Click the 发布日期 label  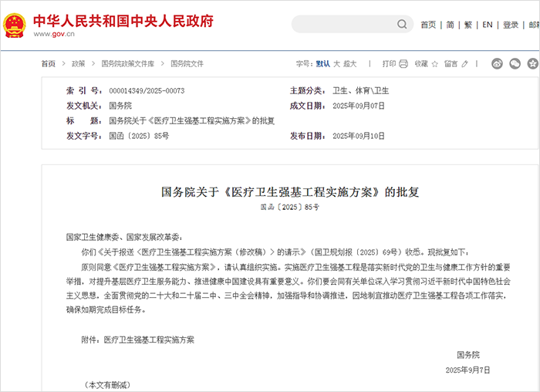(x=308, y=136)
